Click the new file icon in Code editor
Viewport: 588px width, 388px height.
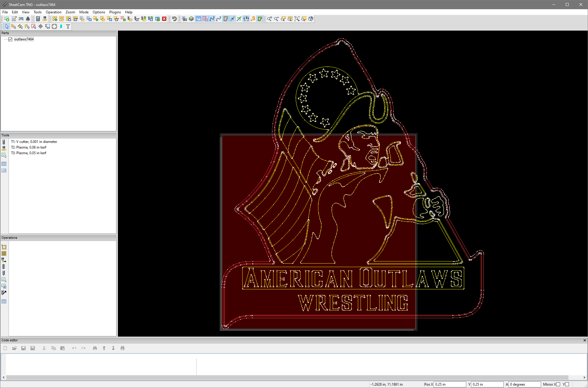point(5,348)
